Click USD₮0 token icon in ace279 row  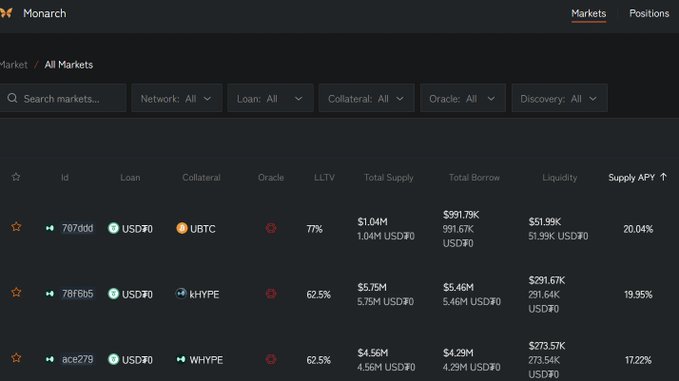point(113,359)
